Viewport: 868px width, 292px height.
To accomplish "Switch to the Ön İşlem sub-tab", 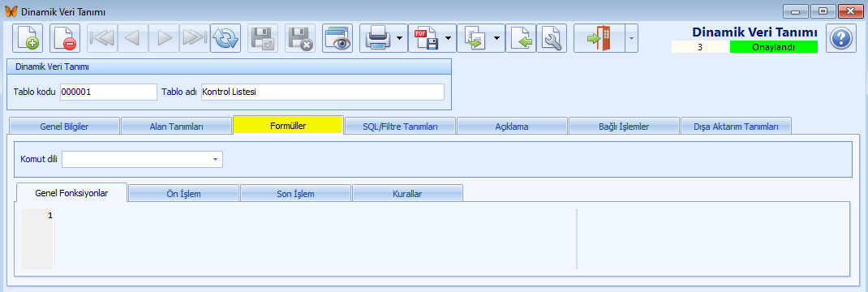I will (184, 194).
